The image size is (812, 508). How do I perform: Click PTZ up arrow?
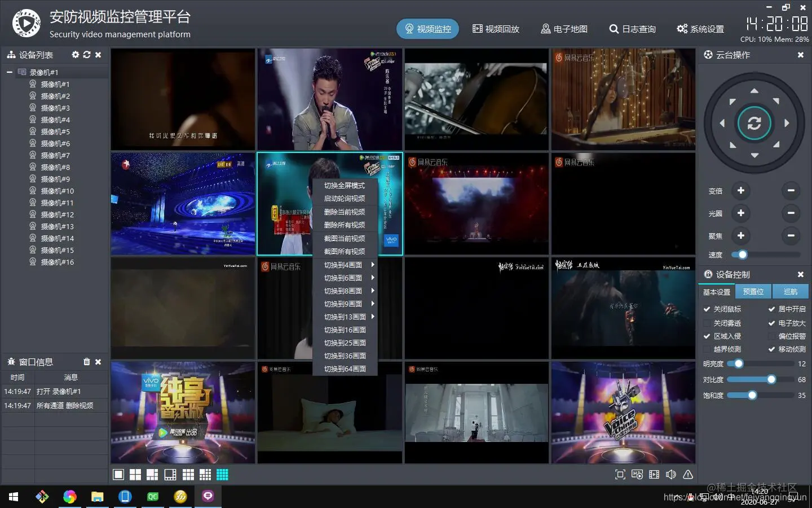point(754,91)
